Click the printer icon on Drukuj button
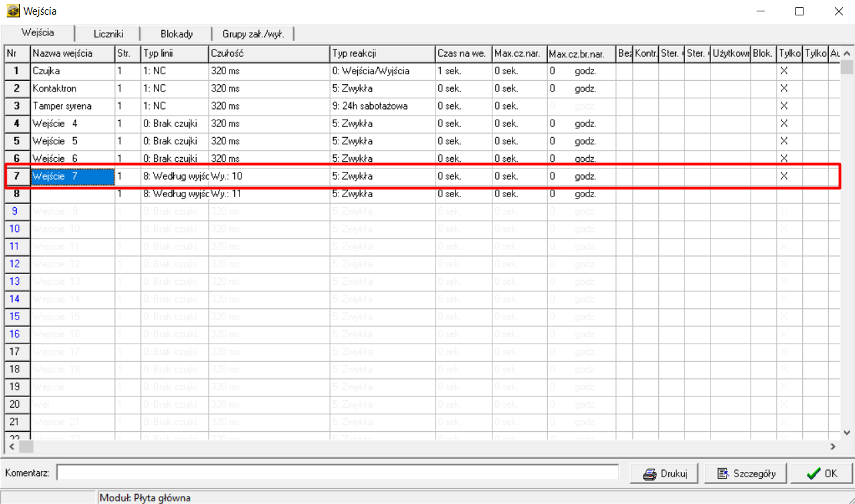Viewport: 855px width, 504px height. [648, 474]
